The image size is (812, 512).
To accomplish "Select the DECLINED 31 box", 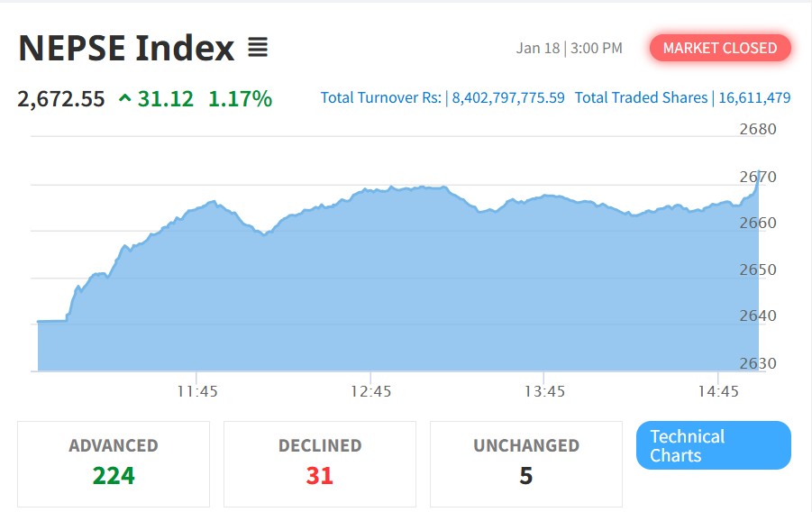I will coord(320,463).
